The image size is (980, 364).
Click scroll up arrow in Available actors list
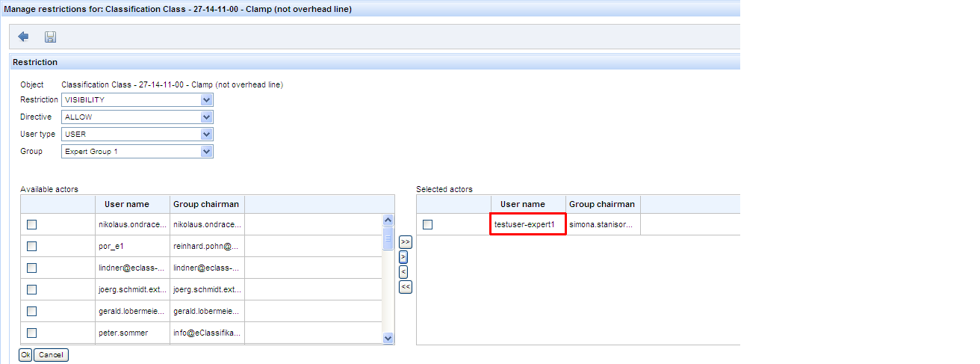pyautogui.click(x=388, y=220)
